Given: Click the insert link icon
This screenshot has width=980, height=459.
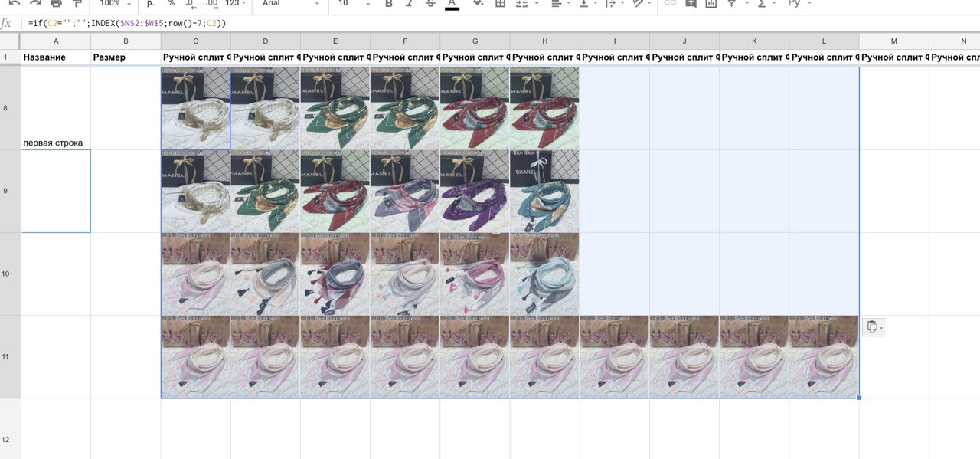Looking at the screenshot, I should pos(670,4).
